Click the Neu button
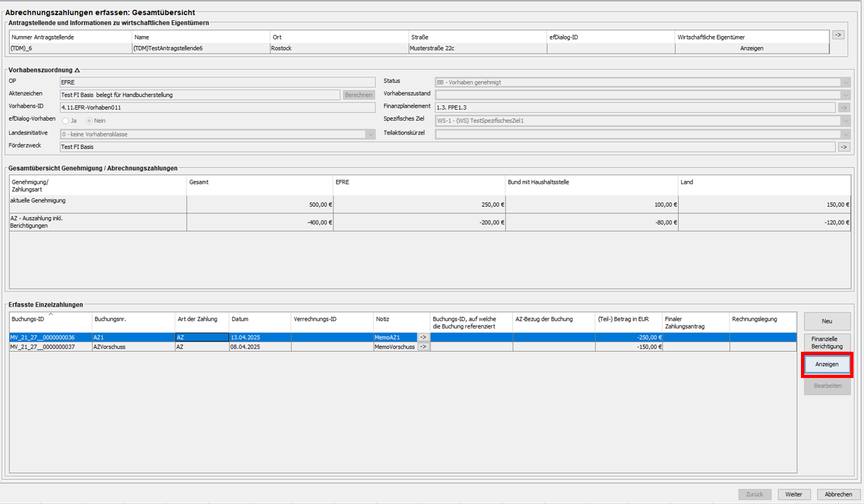Screen dimensions: 864x504 click(827, 322)
